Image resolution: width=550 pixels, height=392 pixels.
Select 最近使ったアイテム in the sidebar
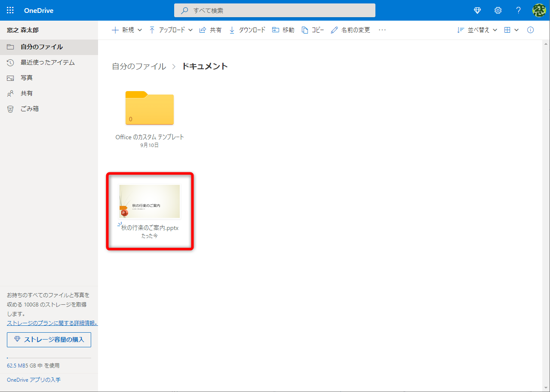(46, 62)
